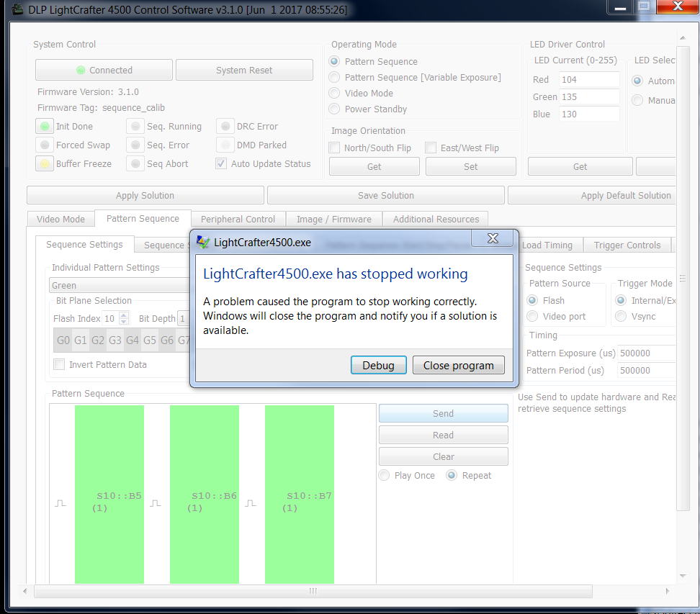Click Set under Image Orientation
Viewport: 700px width, 614px height.
click(470, 166)
